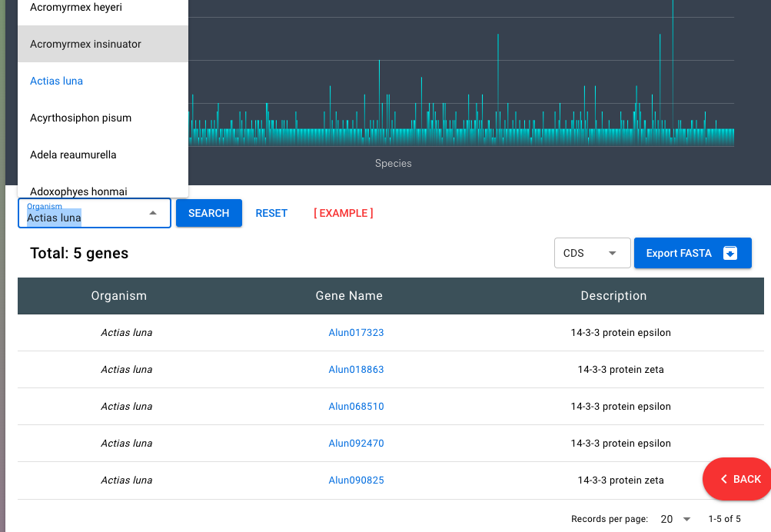
Task: Open gene Alun018863 link
Action: [356, 370]
